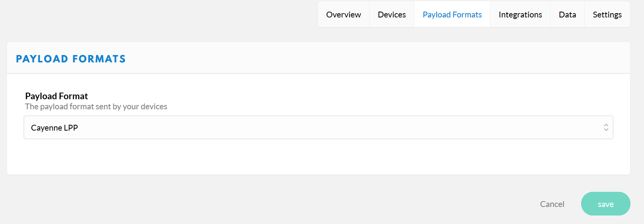The image size is (644, 224).
Task: Click the empty panel area beneath the dropdown
Action: pos(319,157)
